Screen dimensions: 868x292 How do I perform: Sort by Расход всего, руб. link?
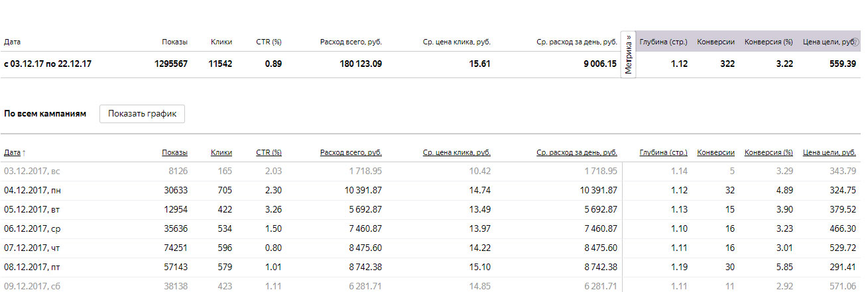(351, 152)
